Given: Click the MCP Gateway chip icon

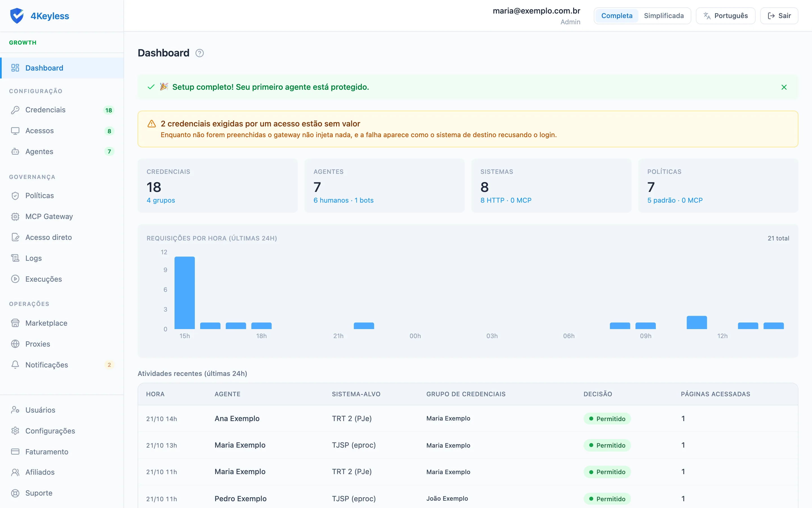Looking at the screenshot, I should click(x=15, y=216).
